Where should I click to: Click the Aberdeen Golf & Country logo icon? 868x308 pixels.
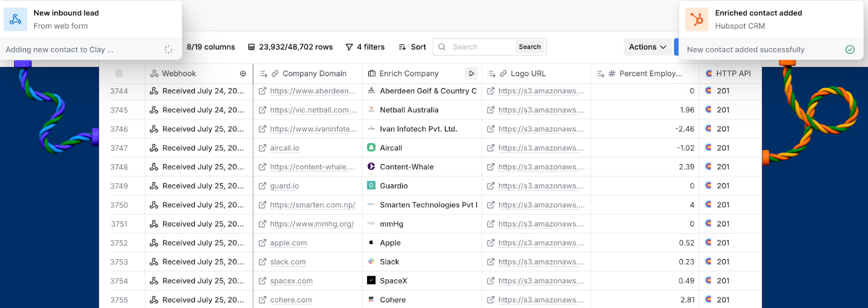click(371, 91)
